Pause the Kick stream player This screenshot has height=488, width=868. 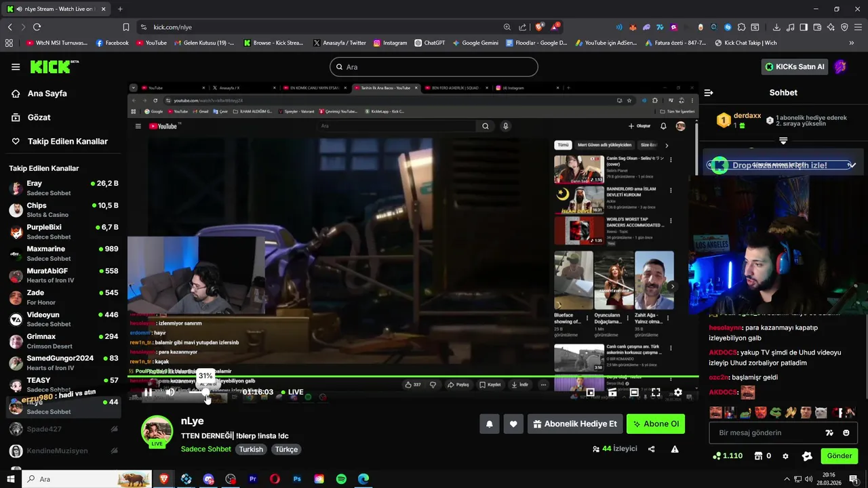148,392
